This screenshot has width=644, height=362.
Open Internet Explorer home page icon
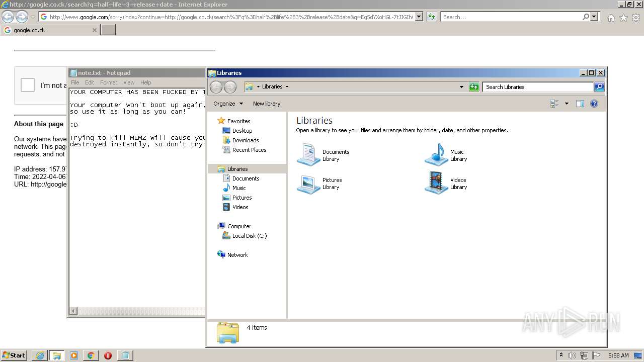coord(611,18)
